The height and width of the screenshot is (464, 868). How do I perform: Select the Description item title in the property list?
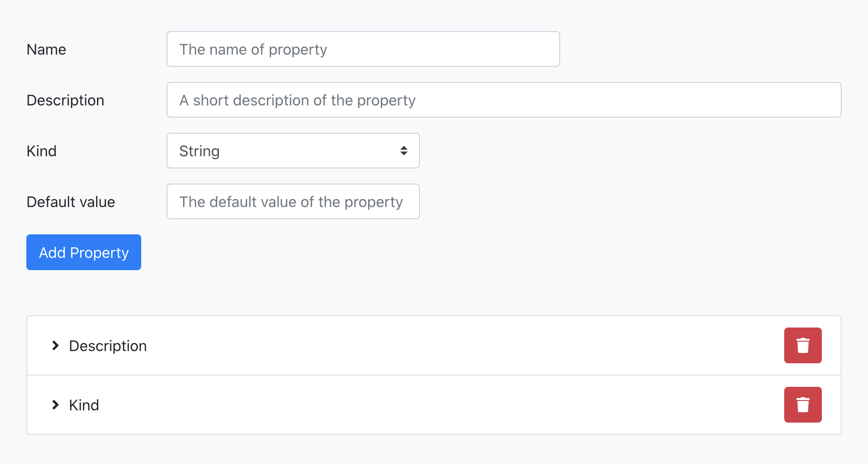coord(108,346)
